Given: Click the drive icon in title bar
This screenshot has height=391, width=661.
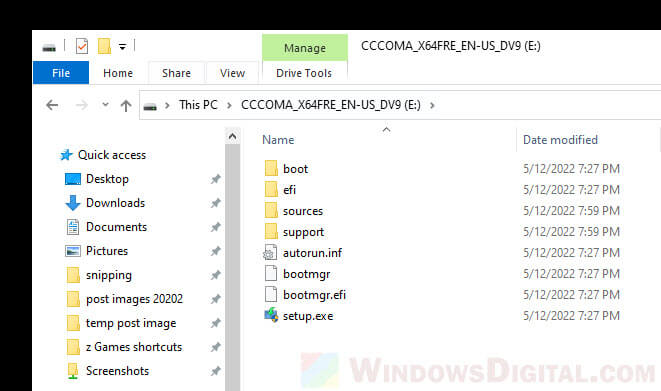Looking at the screenshot, I should [49, 48].
